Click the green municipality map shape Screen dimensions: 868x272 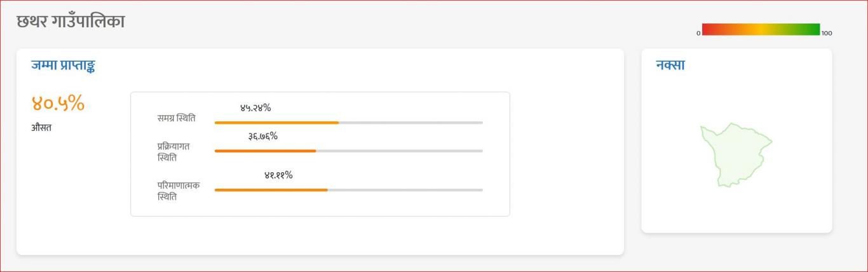click(x=736, y=154)
